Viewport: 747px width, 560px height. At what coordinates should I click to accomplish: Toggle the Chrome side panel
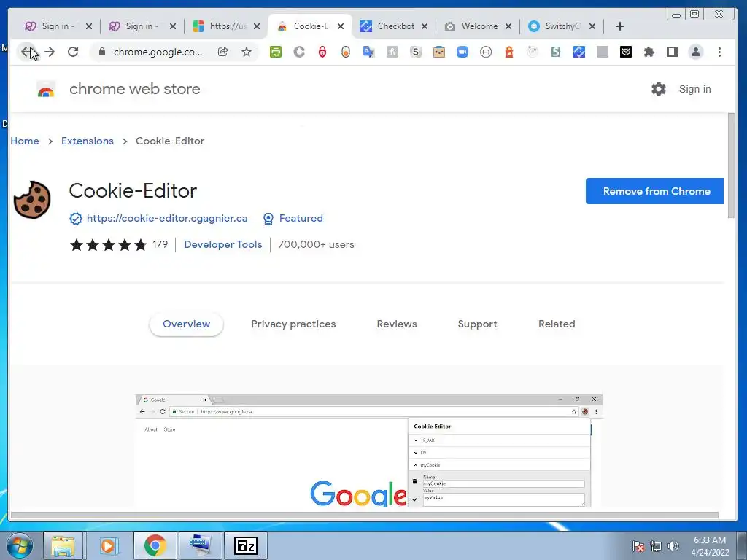[672, 52]
